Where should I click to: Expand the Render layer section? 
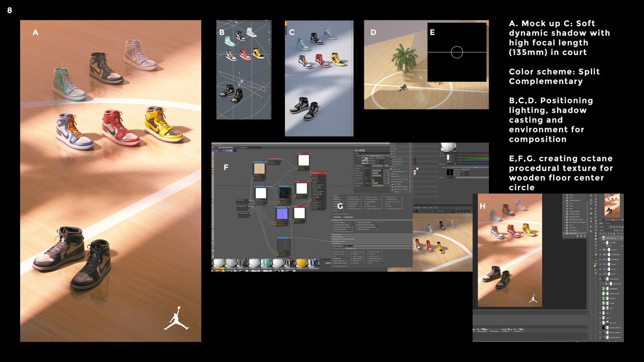(372, 234)
